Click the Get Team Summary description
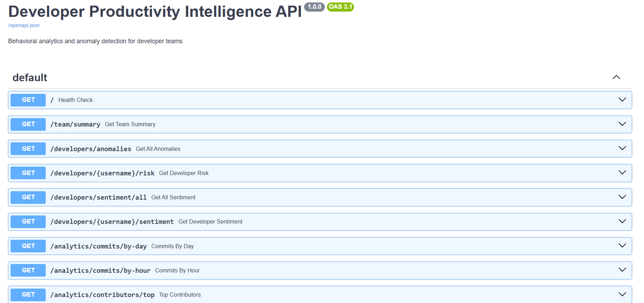 click(130, 124)
